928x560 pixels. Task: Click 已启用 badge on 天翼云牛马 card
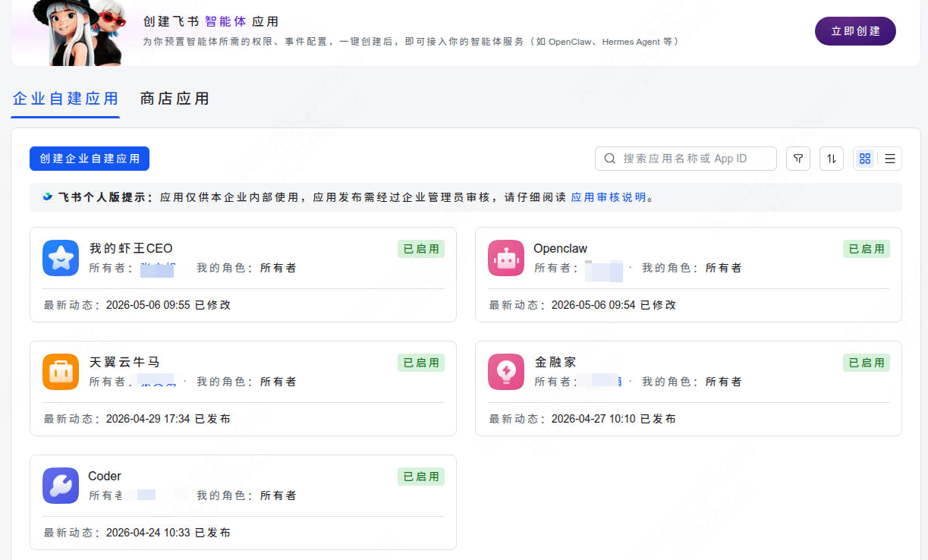click(421, 363)
